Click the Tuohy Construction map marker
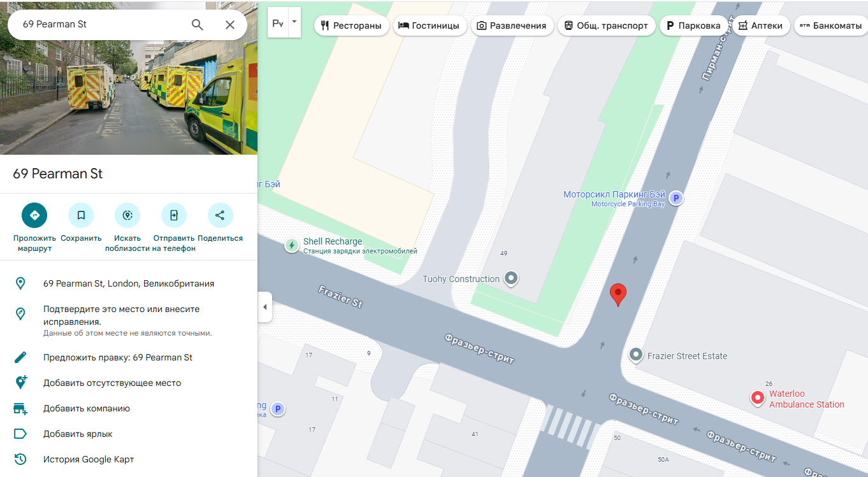Screen dimensions: 868x477 (x=511, y=278)
